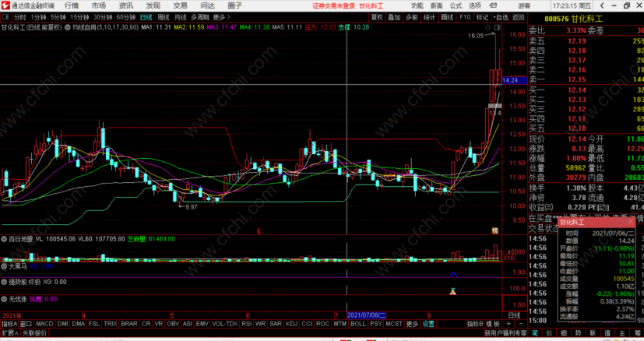
Task: Click the red S marker on the chart bottom
Action: [x=259, y=232]
